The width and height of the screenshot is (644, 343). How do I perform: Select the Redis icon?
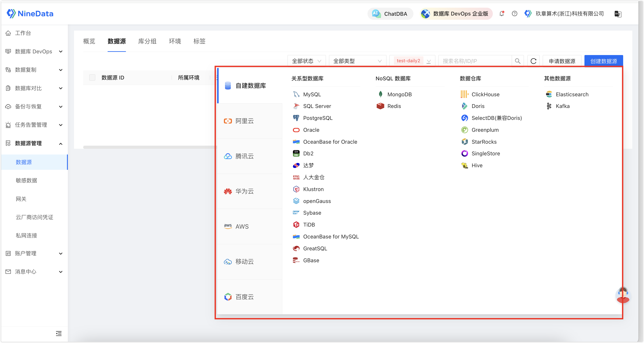pos(380,106)
